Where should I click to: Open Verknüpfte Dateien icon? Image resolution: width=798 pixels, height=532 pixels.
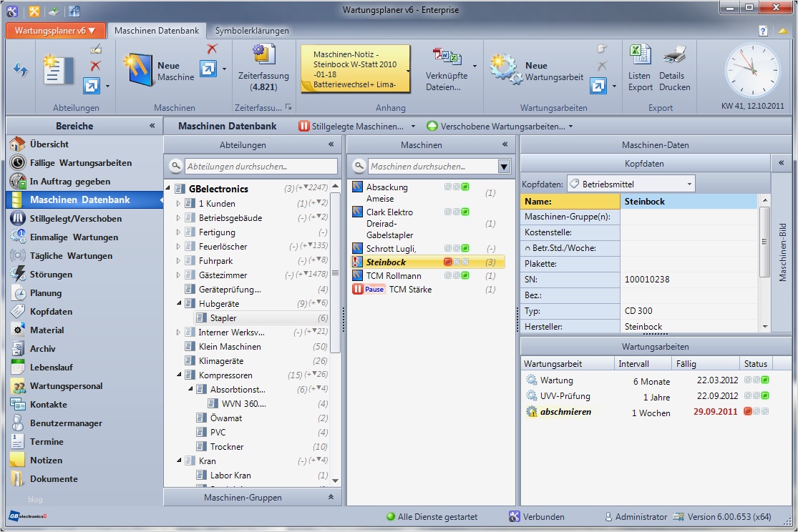[447, 57]
